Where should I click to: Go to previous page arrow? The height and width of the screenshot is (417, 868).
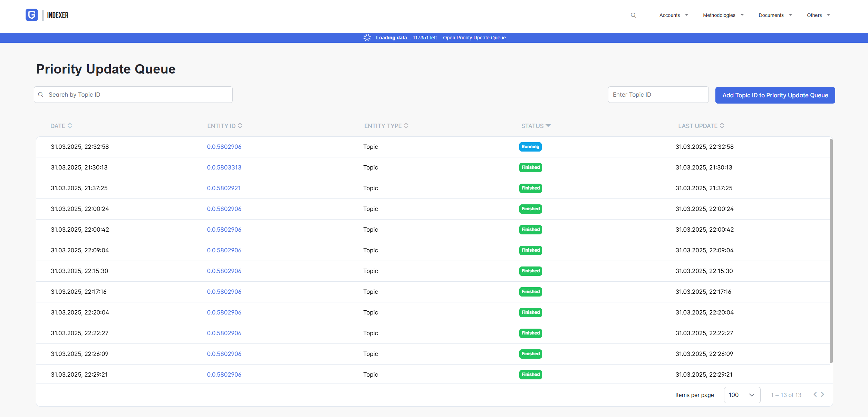[x=815, y=394]
